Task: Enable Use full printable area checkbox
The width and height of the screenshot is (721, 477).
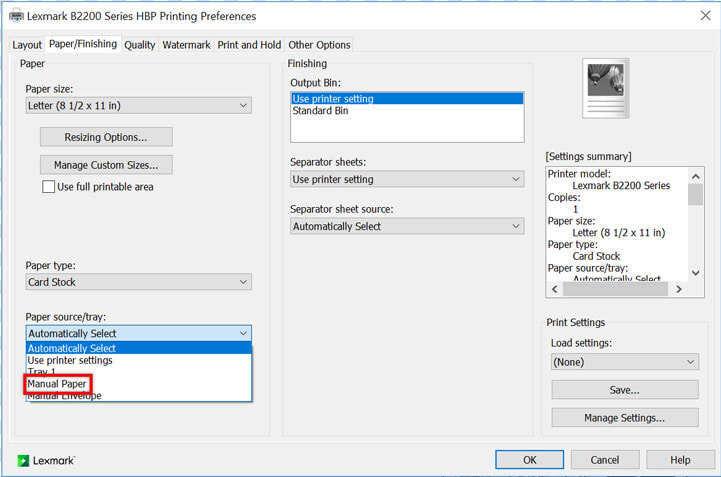Action: (x=48, y=187)
